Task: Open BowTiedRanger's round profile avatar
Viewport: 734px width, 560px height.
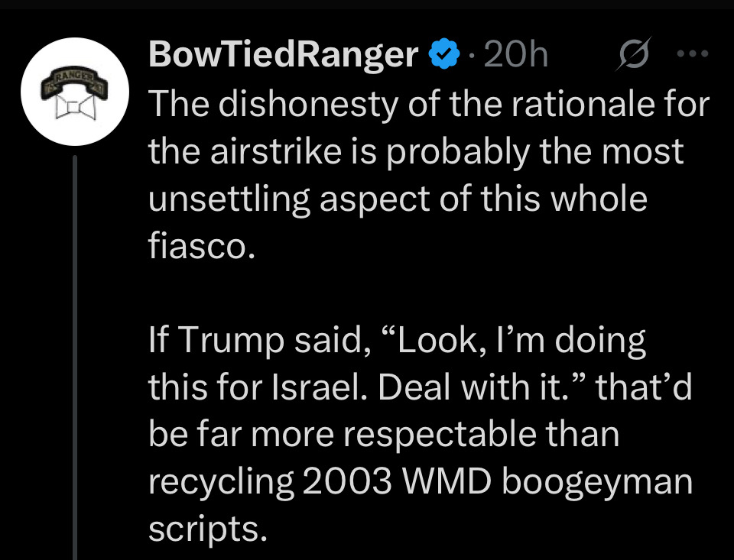Action: click(x=75, y=92)
